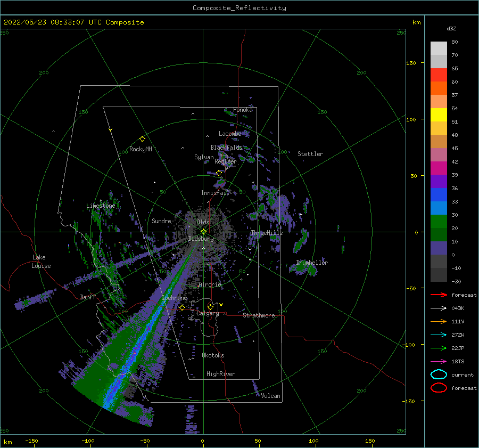Image resolution: width=479 pixels, height=448 pixels.
Task: Click the Limestone location label
Action: tap(101, 206)
